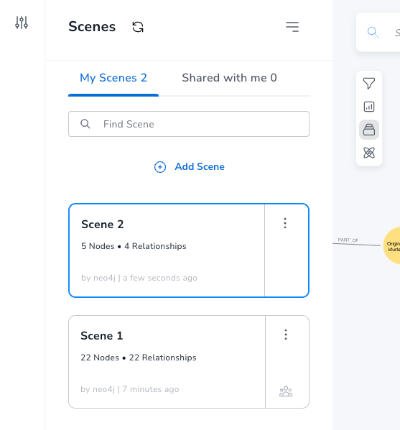The width and height of the screenshot is (400, 430).
Task: Click the shared users icon on Scene 1
Action: [286, 391]
